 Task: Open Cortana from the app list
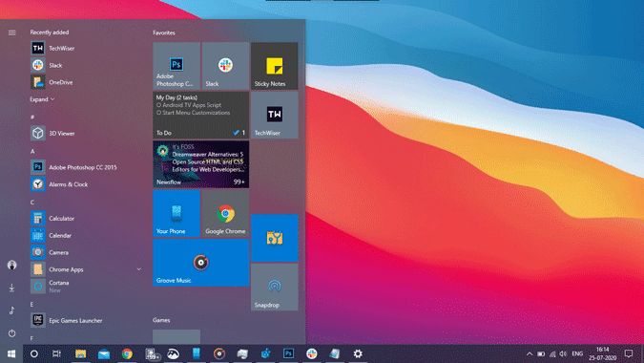[86, 287]
